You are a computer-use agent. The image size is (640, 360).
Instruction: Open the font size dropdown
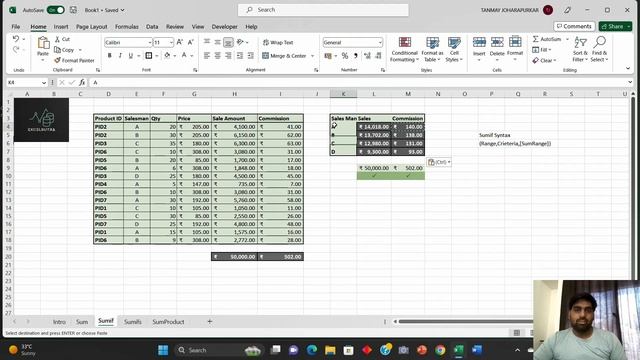(x=171, y=42)
